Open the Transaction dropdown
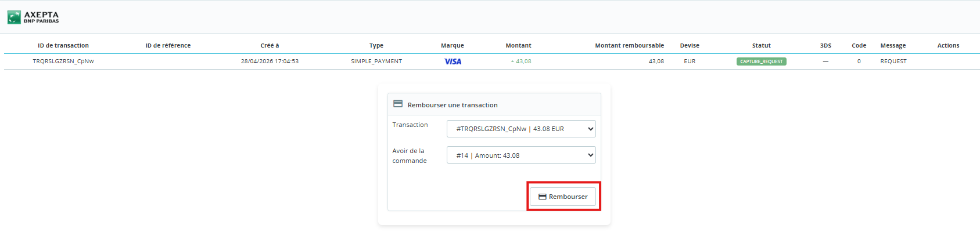This screenshot has height=232, width=980. pyautogui.click(x=521, y=129)
